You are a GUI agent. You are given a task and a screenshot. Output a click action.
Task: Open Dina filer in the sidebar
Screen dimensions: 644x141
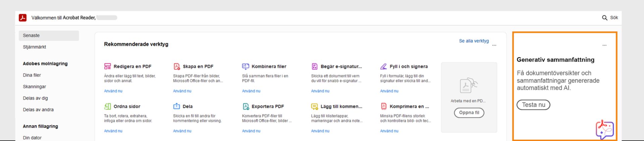[x=32, y=75]
